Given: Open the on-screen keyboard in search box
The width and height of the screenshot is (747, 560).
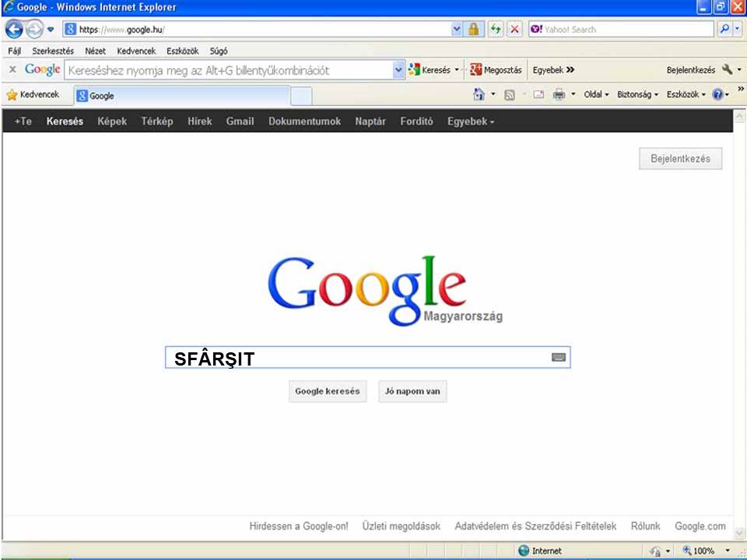Looking at the screenshot, I should pos(559,358).
